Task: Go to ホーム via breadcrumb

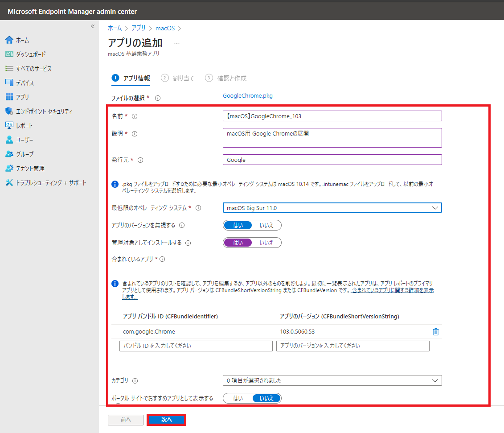Action: coord(115,28)
